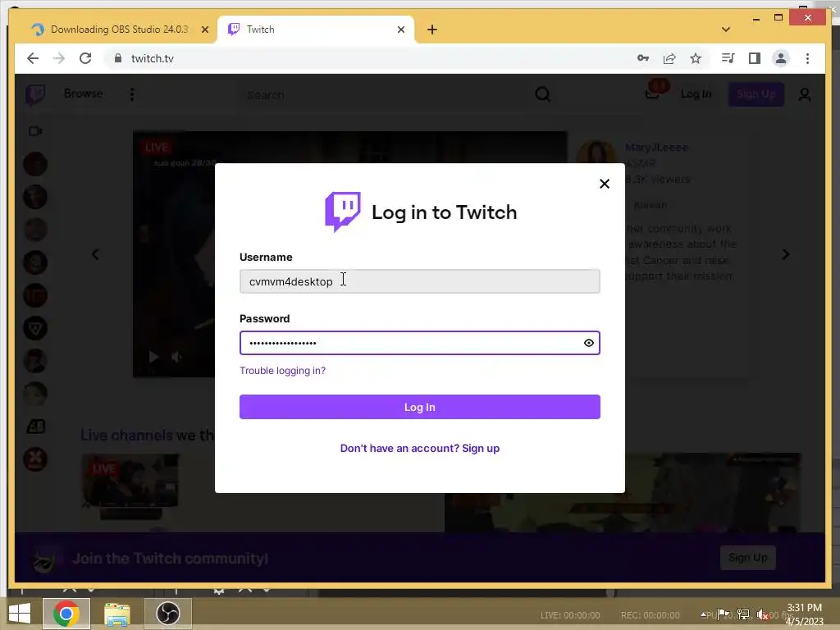Viewport: 840px width, 630px height.
Task: Go forward in Chrome
Action: (59, 58)
